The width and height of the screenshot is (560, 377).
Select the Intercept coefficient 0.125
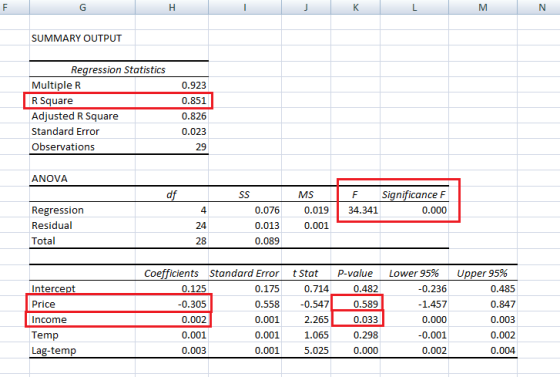[x=194, y=288]
